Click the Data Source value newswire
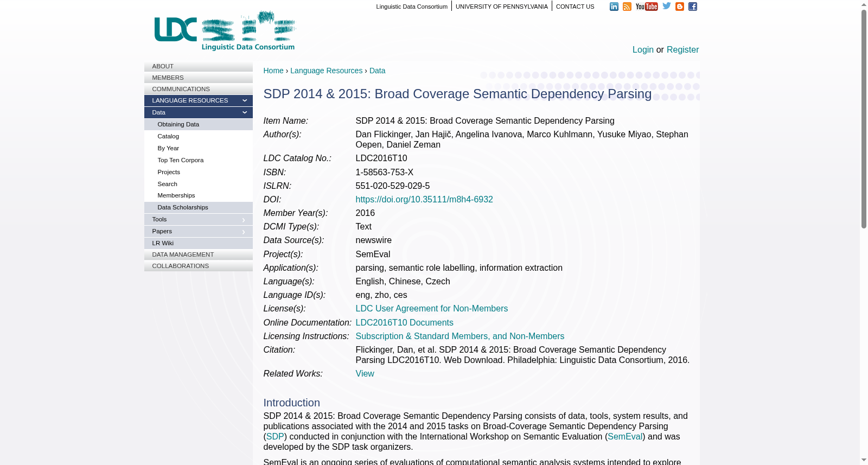The height and width of the screenshot is (465, 868). 374,240
